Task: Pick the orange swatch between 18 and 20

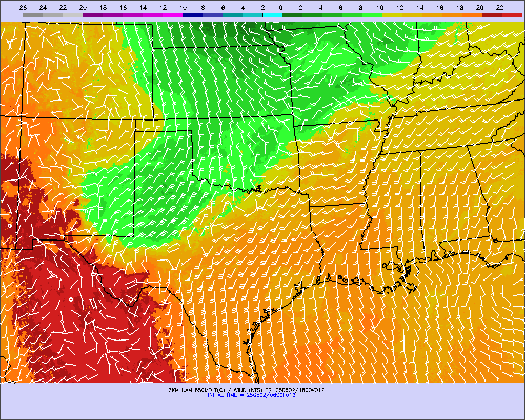Action: (x=472, y=15)
